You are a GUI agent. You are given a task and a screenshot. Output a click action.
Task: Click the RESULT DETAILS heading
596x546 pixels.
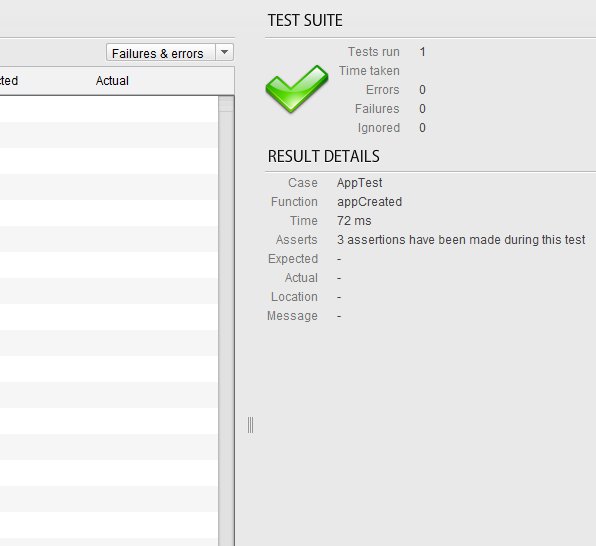[323, 156]
